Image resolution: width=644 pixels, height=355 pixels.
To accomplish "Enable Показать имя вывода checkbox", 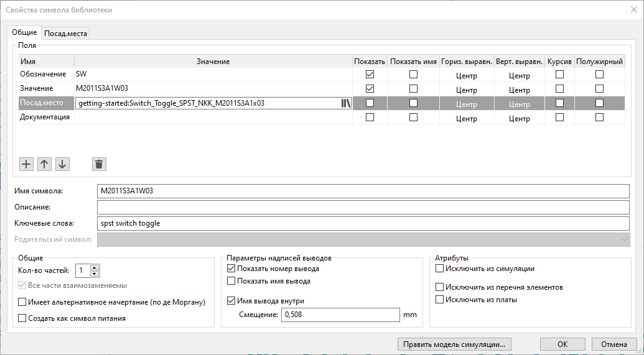I will [232, 281].
